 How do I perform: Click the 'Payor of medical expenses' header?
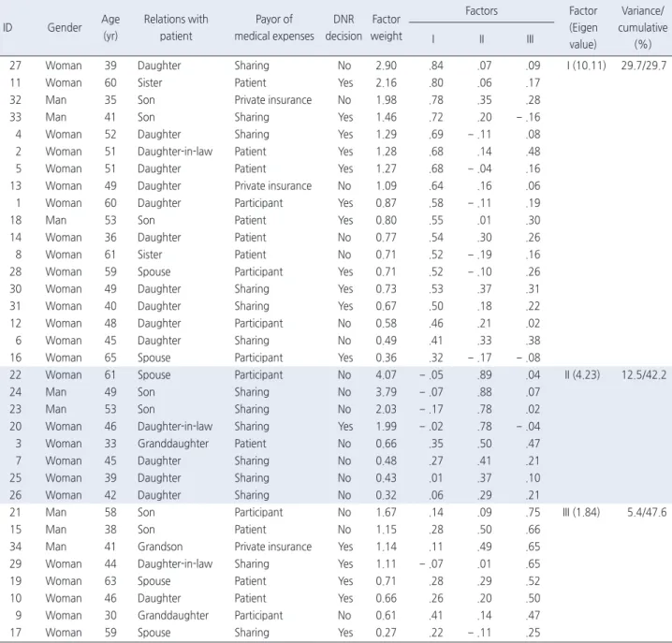pos(274,28)
